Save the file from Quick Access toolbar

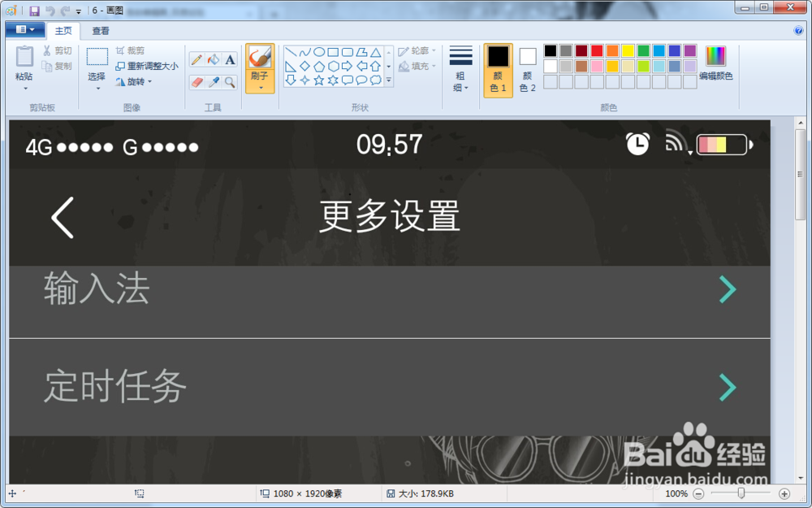click(x=32, y=9)
